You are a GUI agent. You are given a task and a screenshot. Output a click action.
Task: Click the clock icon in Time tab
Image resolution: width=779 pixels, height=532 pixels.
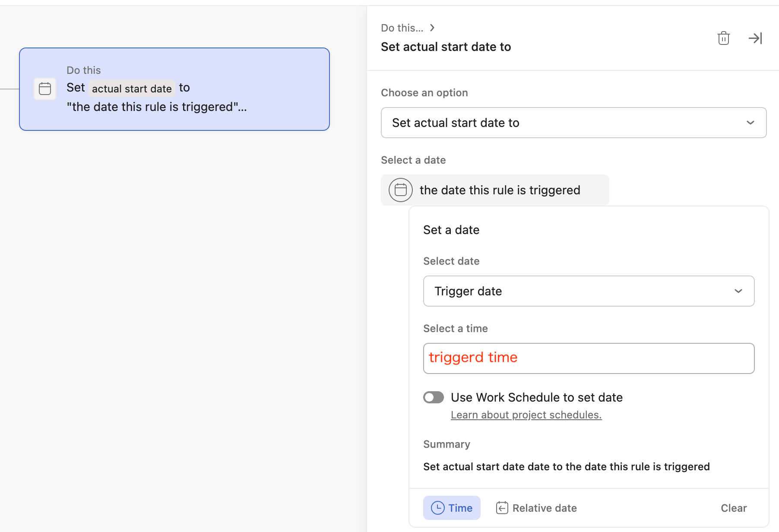coord(437,508)
